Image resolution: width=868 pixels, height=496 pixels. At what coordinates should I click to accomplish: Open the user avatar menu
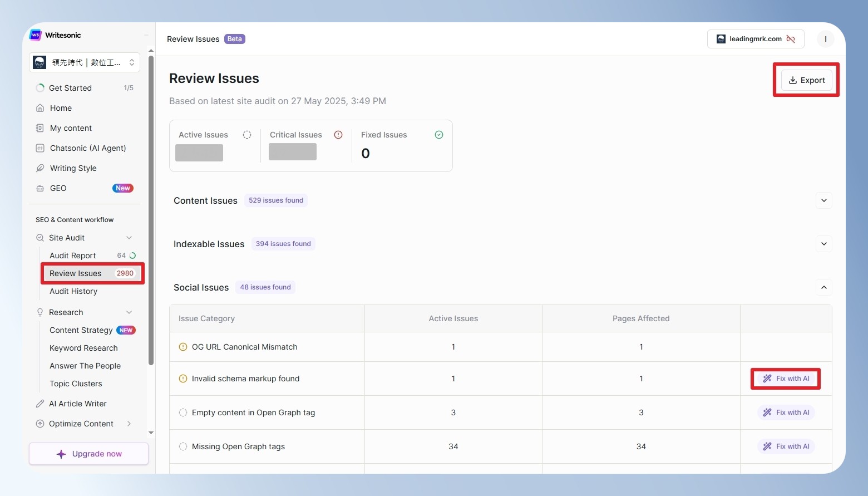[x=826, y=39]
